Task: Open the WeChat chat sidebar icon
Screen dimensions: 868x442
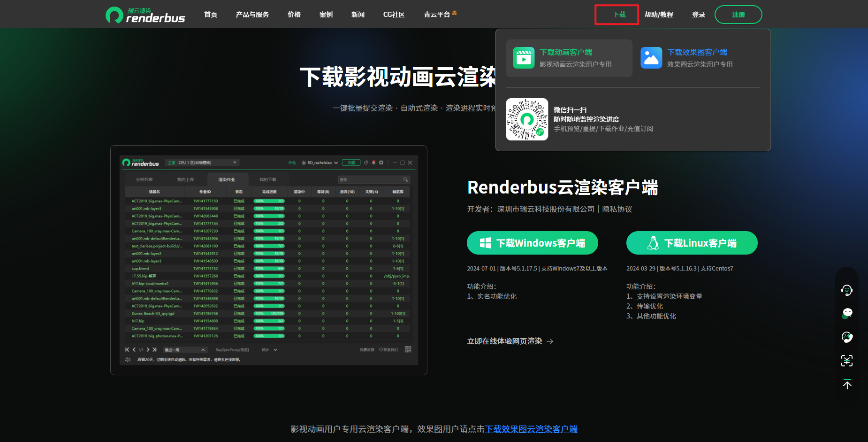Action: pyautogui.click(x=847, y=313)
